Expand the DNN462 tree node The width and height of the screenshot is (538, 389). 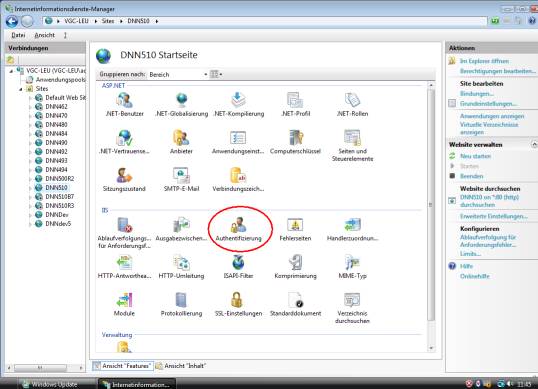pos(30,107)
